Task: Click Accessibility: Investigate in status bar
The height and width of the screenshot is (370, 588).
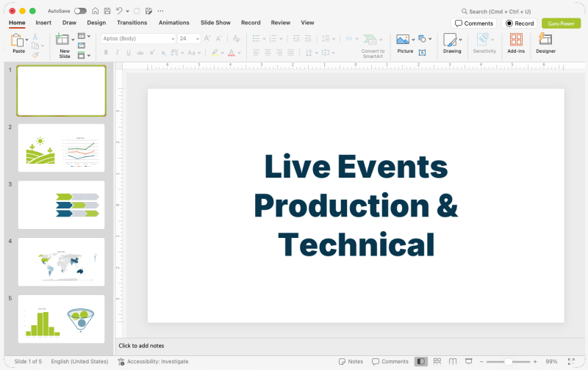Action: point(153,361)
